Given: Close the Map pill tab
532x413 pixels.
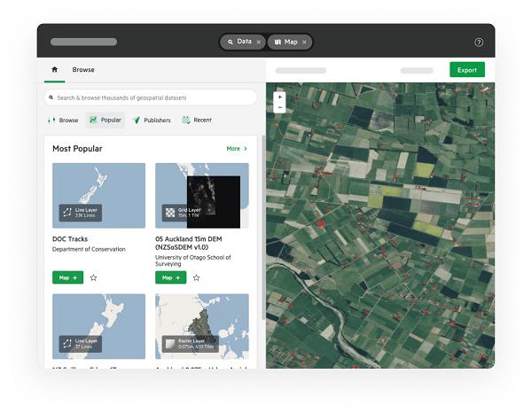Looking at the screenshot, I should click(x=304, y=42).
